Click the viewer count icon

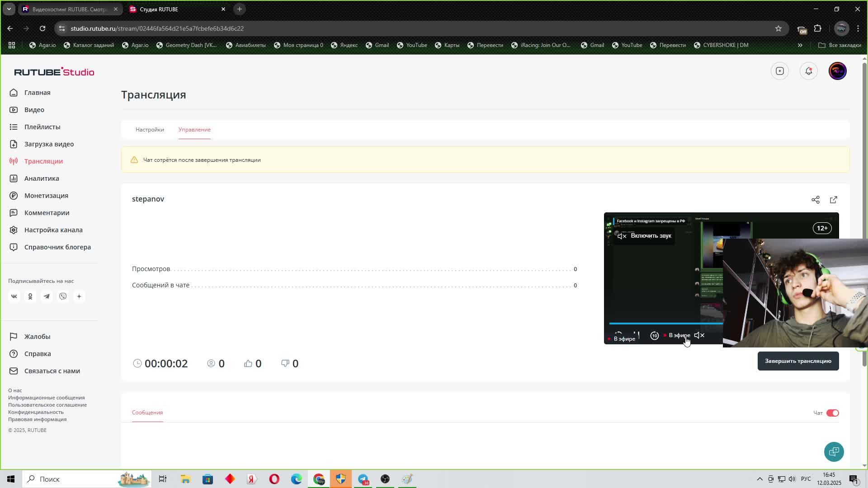pos(211,363)
